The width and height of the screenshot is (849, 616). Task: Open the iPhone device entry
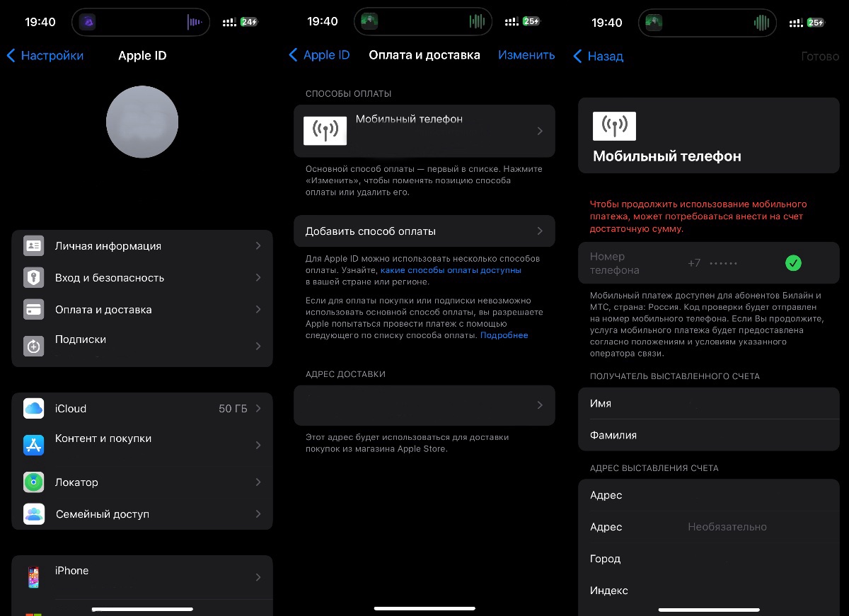(142, 577)
